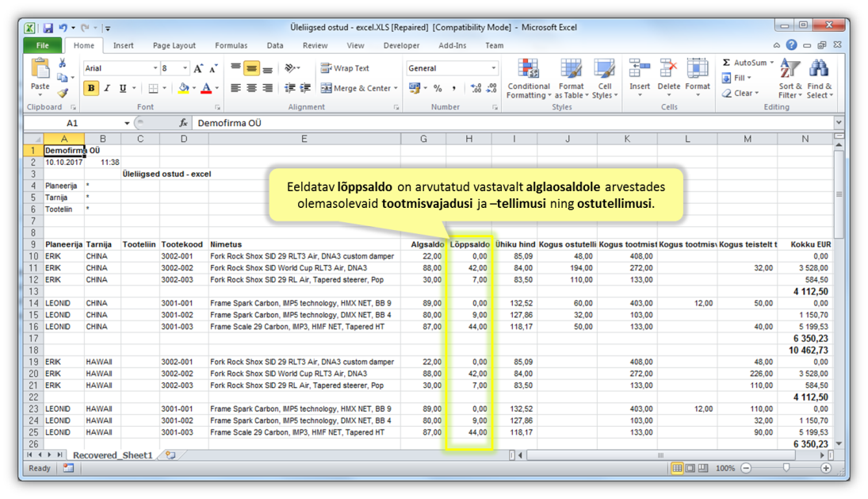Click the AutoSum button
The image size is (868, 499).
pyautogui.click(x=745, y=63)
